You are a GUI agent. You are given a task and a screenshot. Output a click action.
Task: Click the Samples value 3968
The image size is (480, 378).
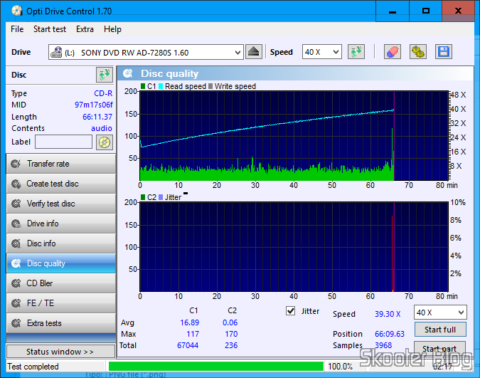[383, 345]
